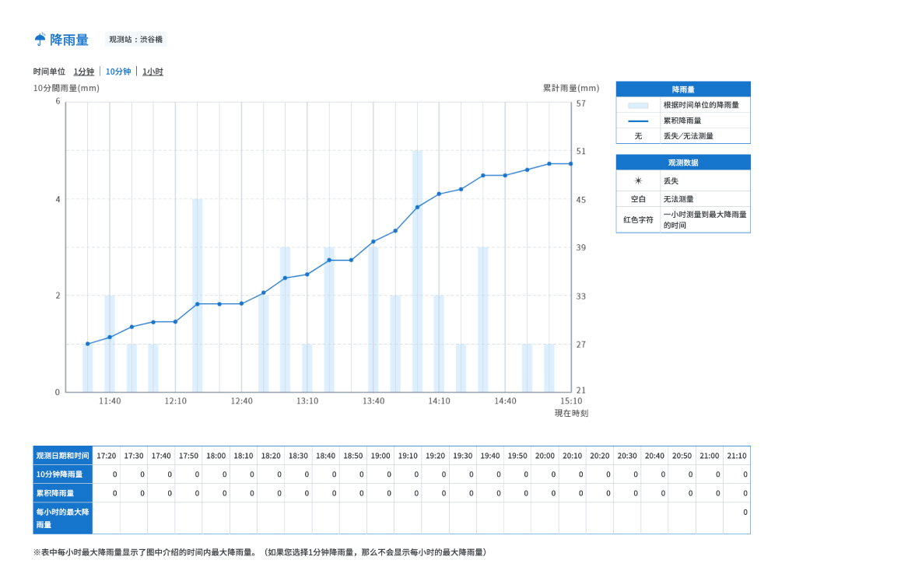Click the 4mm rainfall bar near 12:20

[x=198, y=296]
